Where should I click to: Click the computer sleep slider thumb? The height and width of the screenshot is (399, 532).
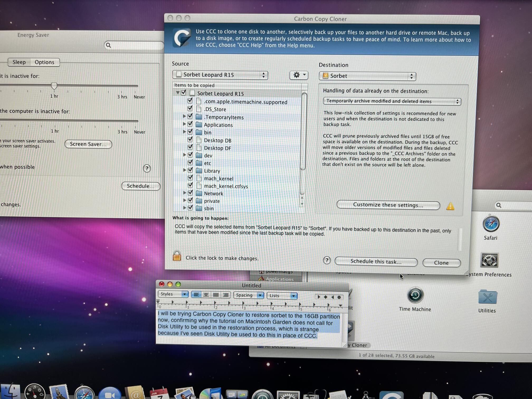54,85
